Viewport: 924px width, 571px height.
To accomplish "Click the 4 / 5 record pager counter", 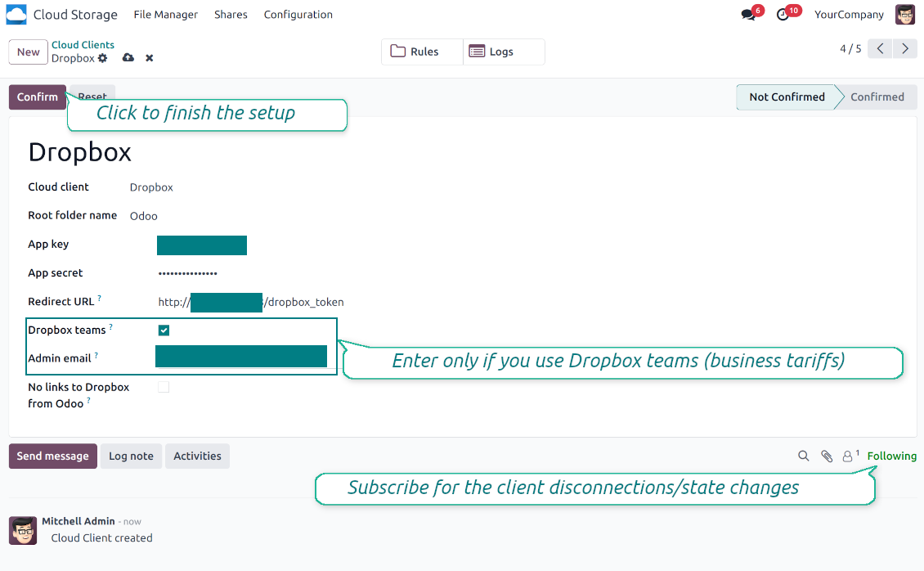I will click(x=850, y=48).
